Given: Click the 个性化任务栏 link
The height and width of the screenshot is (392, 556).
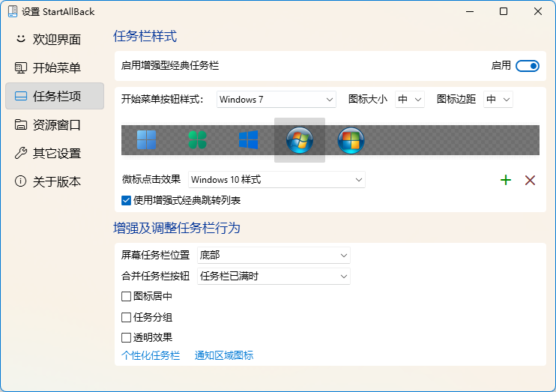Looking at the screenshot, I should 151,355.
